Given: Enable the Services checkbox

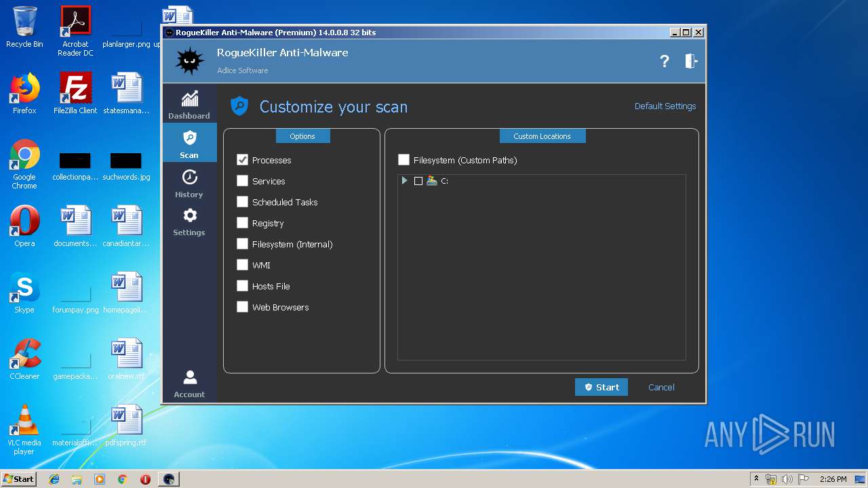Looking at the screenshot, I should pyautogui.click(x=242, y=181).
